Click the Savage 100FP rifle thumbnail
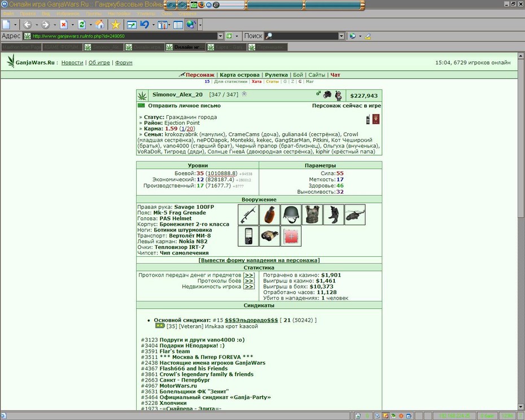Screen dimensions: 525x420 pos(248,215)
